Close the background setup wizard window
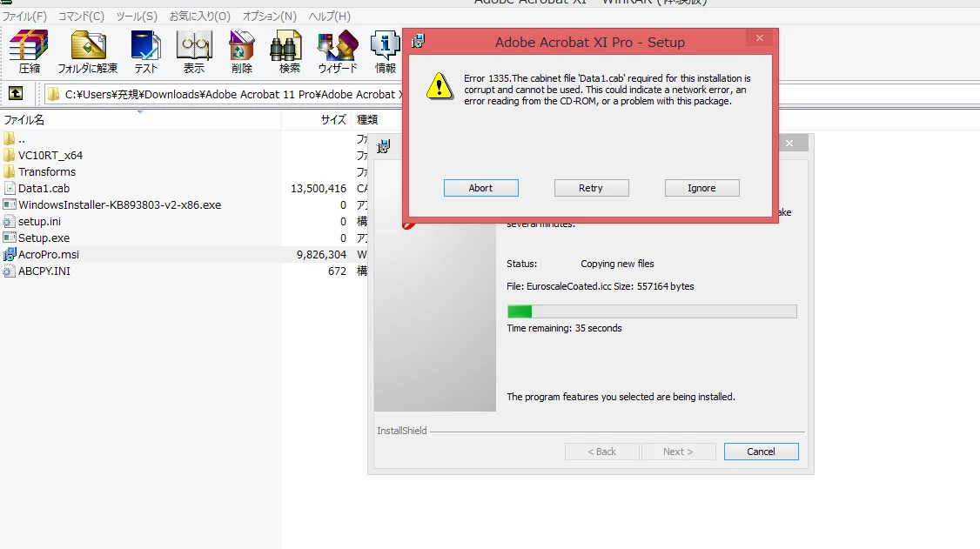 coord(789,143)
